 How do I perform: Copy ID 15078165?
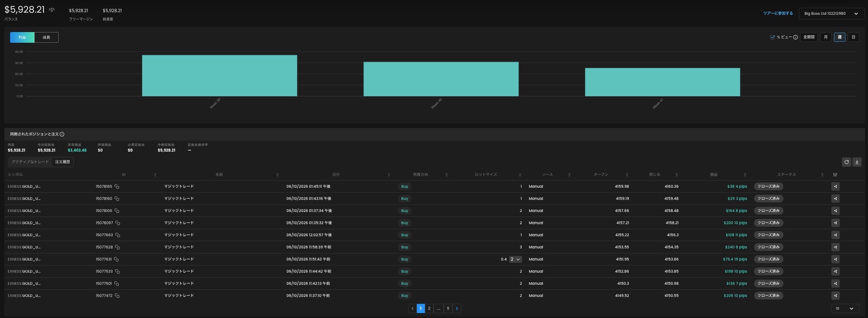coord(117,187)
